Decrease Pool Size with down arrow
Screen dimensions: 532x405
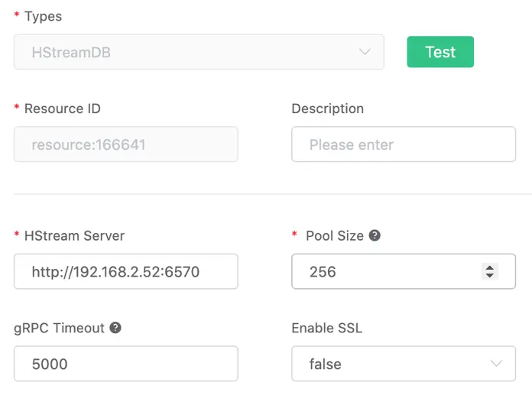(x=490, y=275)
